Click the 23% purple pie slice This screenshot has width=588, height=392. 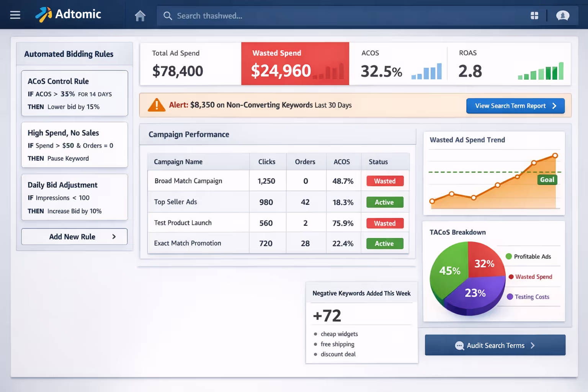(475, 293)
